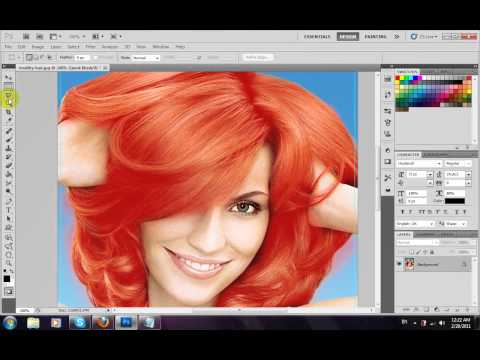Select the Clone Stamp tool
The width and height of the screenshot is (480, 360).
[x=8, y=148]
